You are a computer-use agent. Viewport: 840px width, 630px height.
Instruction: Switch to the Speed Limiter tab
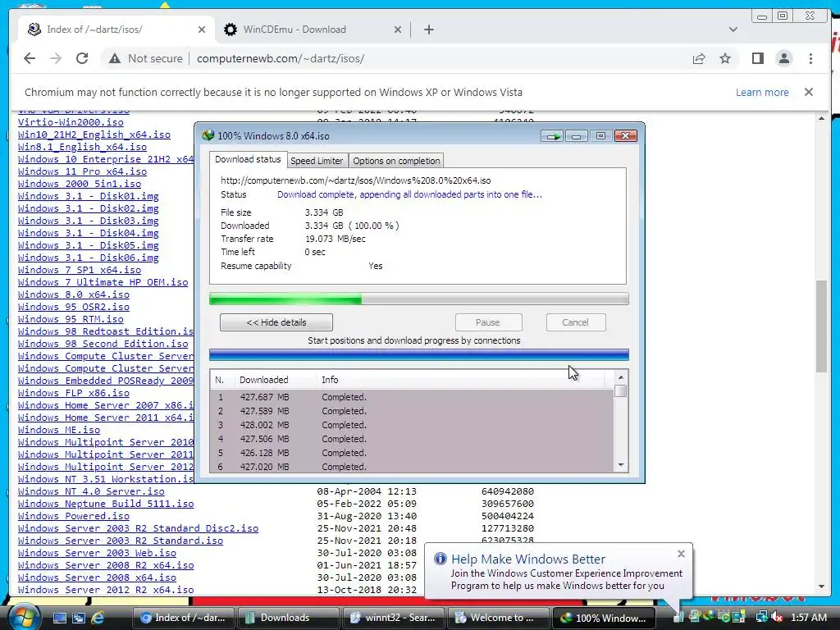pos(317,161)
